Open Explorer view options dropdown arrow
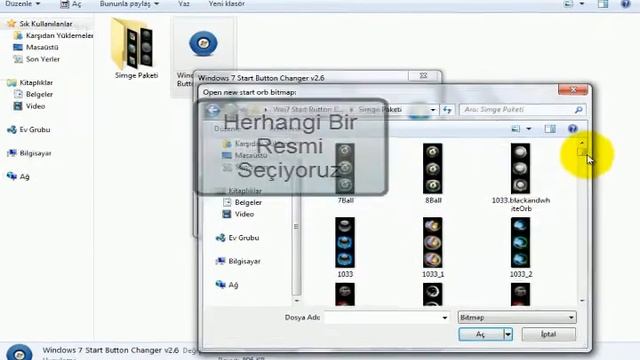 [582, 4]
